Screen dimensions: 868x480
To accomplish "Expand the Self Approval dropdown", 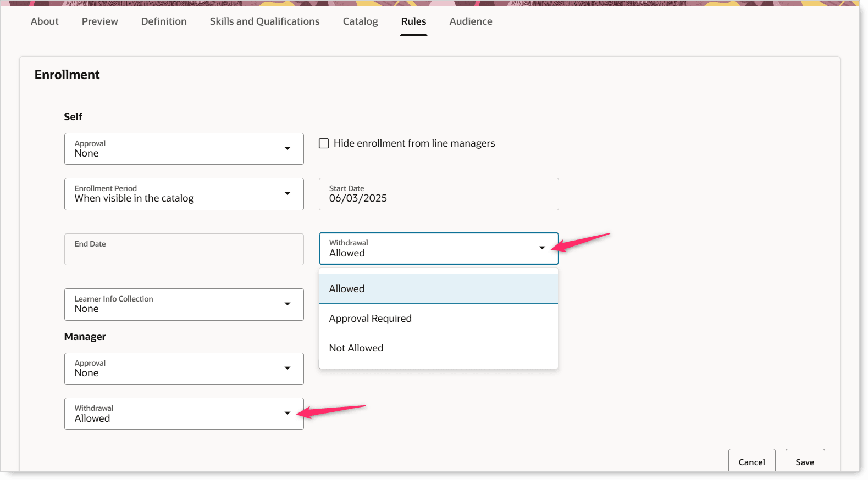I will click(x=184, y=149).
